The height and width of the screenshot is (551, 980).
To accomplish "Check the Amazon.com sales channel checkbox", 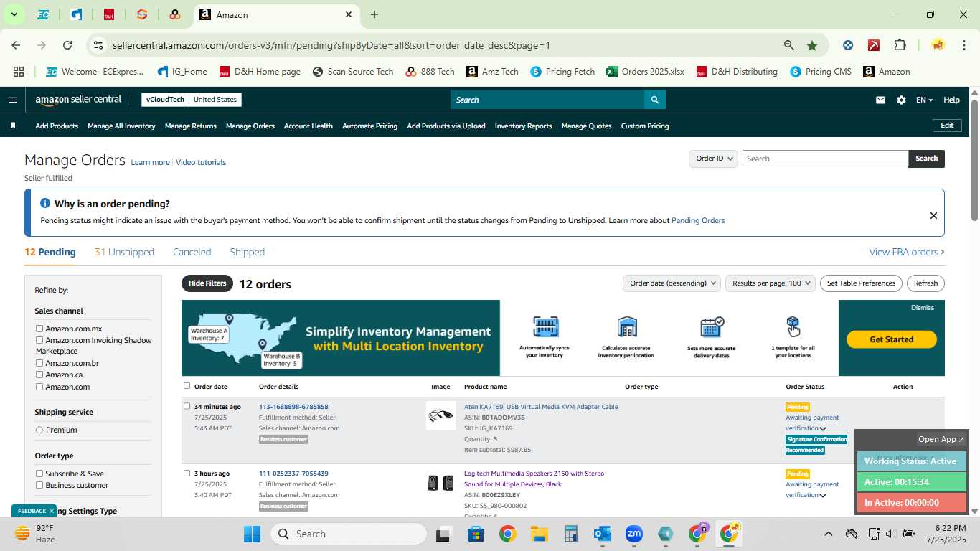I will click(x=39, y=387).
